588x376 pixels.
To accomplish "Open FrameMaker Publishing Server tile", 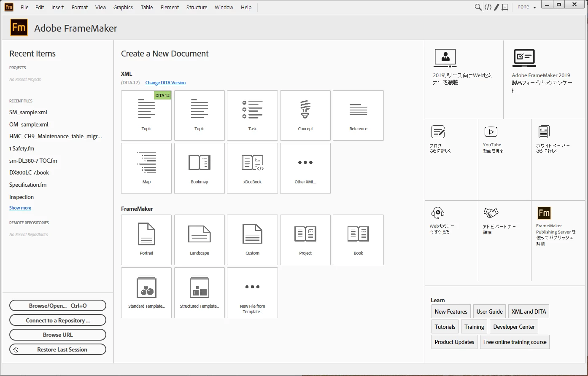I will click(x=558, y=241).
